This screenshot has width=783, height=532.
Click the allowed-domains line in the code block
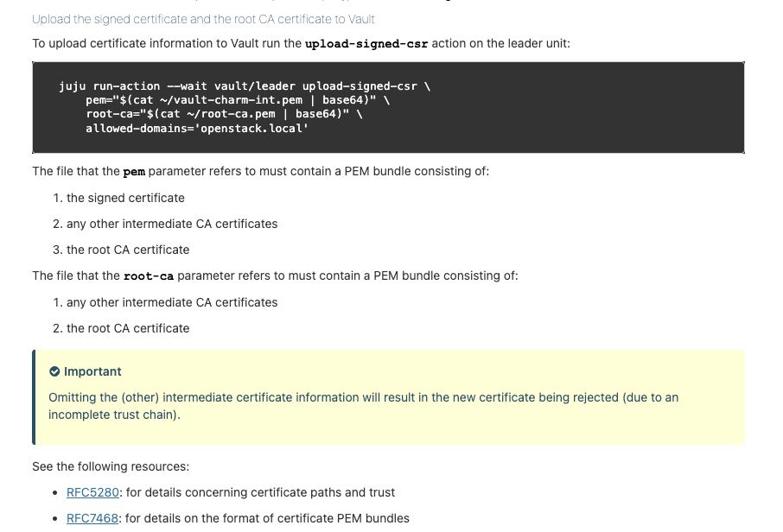(x=197, y=128)
